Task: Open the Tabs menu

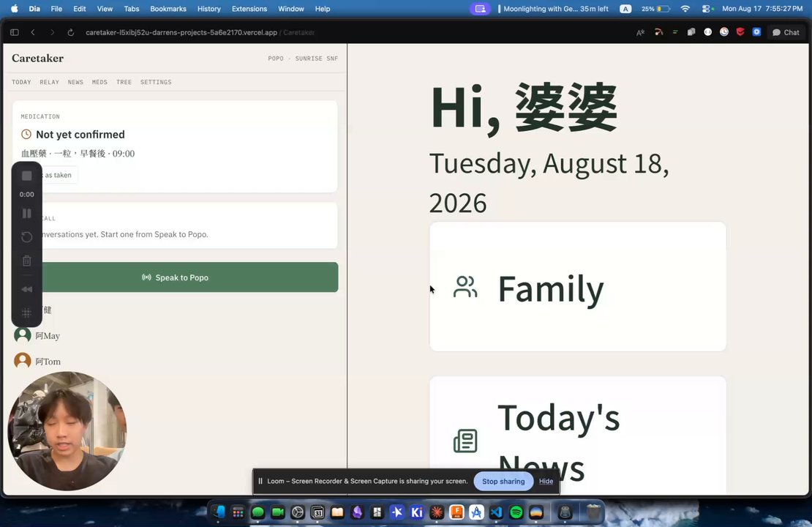Action: 132,9
